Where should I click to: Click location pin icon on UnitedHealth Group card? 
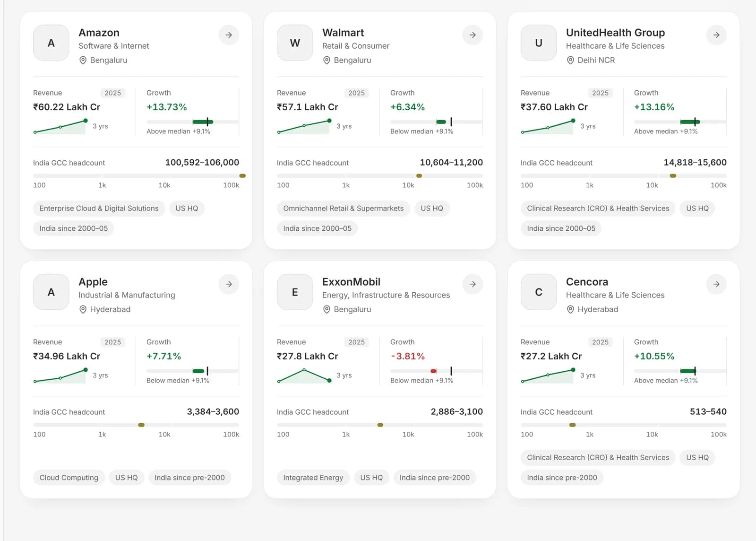[x=570, y=61]
